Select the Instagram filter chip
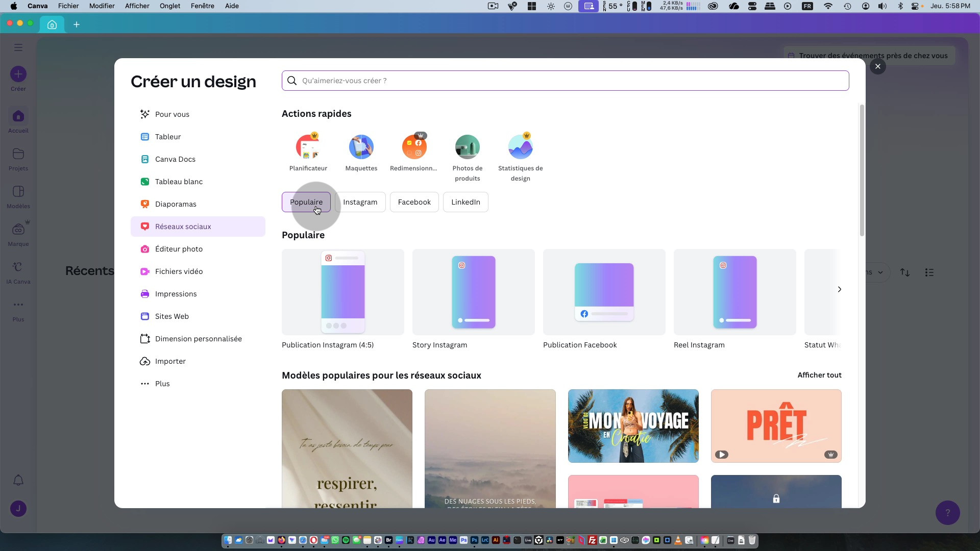Image resolution: width=980 pixels, height=551 pixels. click(360, 202)
